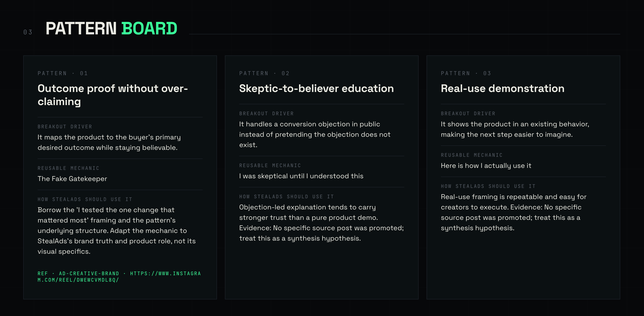The image size is (644, 316).
Task: Click 'The Fake Gatekeeper' mechanic text
Action: tap(72, 179)
